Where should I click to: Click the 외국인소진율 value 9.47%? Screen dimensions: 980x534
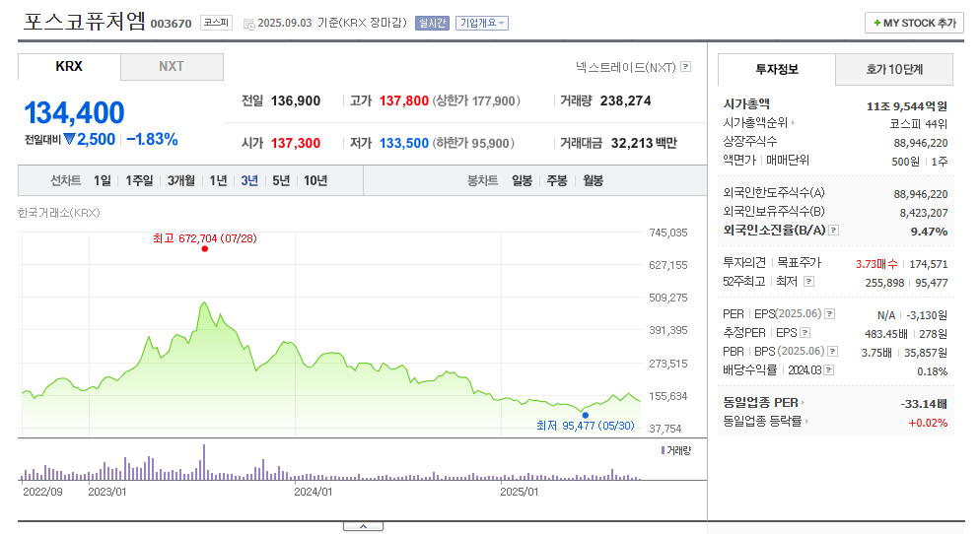coord(930,232)
